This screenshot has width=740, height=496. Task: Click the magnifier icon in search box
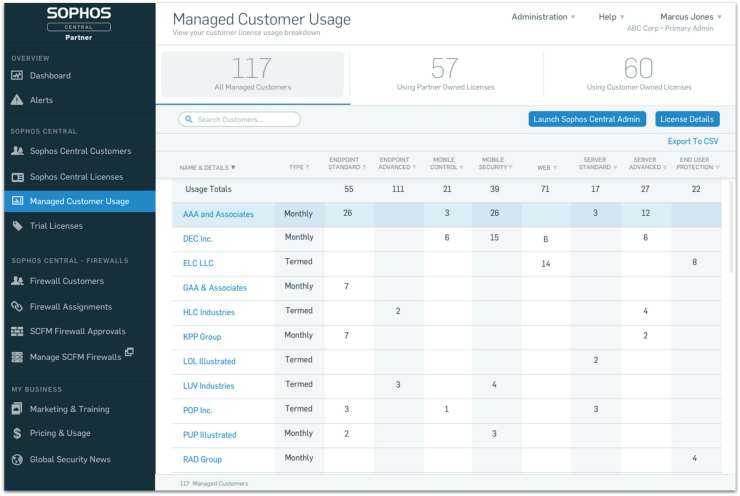(189, 119)
